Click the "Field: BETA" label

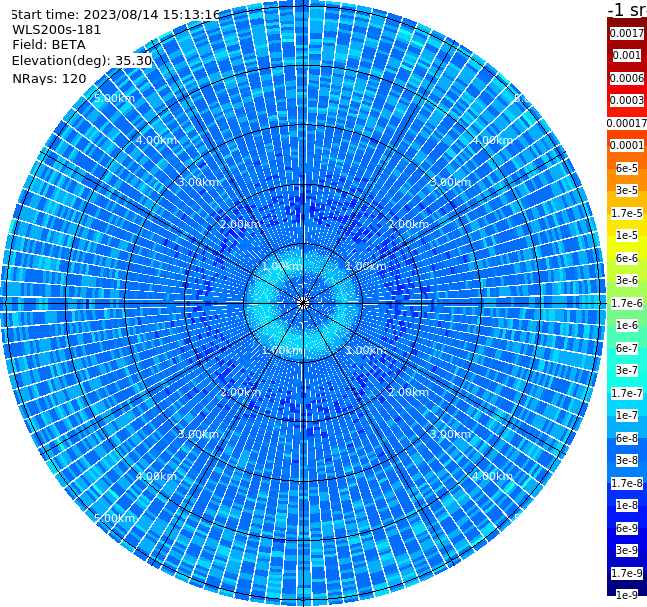point(49,45)
